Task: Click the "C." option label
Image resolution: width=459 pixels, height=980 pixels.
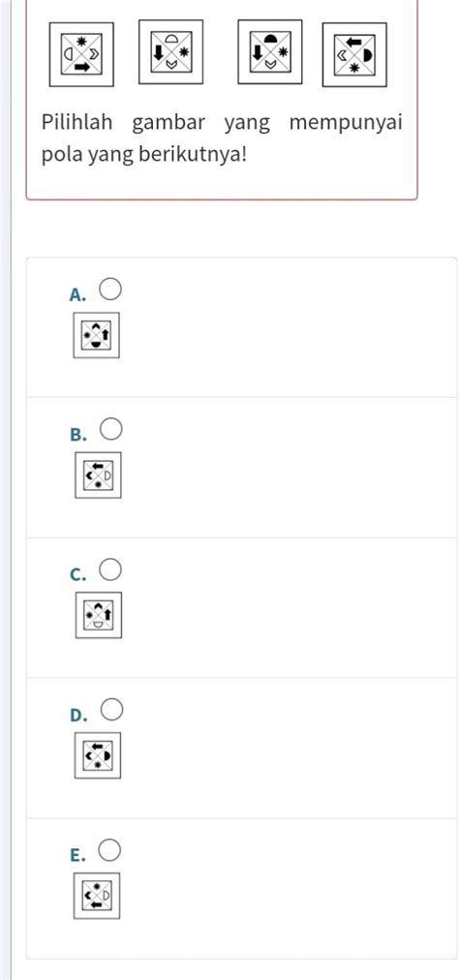Action: (77, 574)
